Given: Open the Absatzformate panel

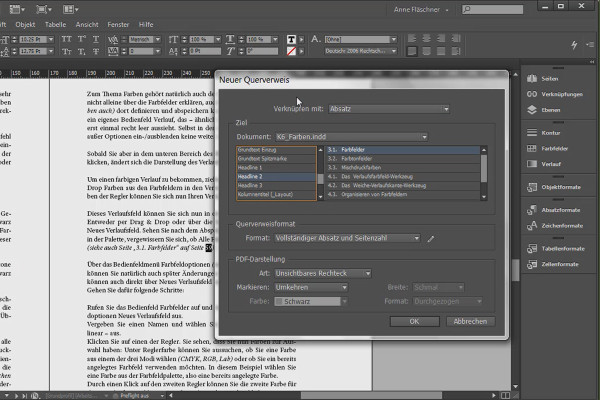Looking at the screenshot, I should pos(554,210).
